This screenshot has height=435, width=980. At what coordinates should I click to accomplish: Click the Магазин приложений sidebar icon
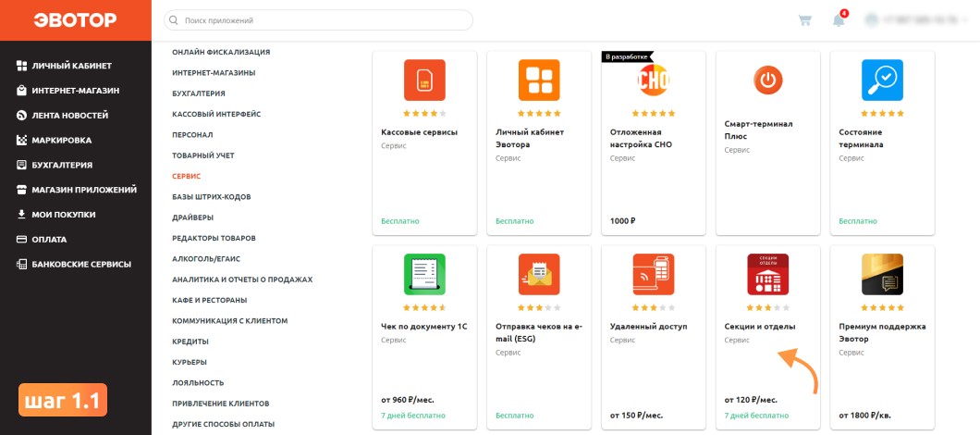[21, 190]
